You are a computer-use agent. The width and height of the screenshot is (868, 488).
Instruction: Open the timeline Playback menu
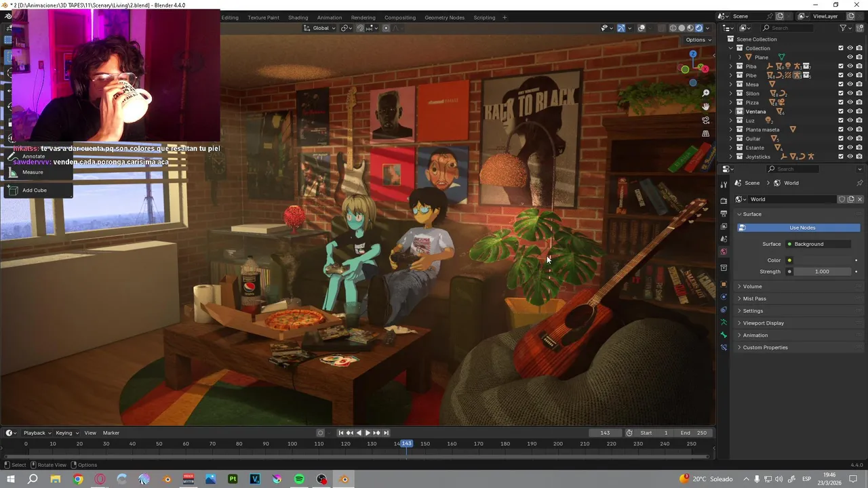click(37, 433)
